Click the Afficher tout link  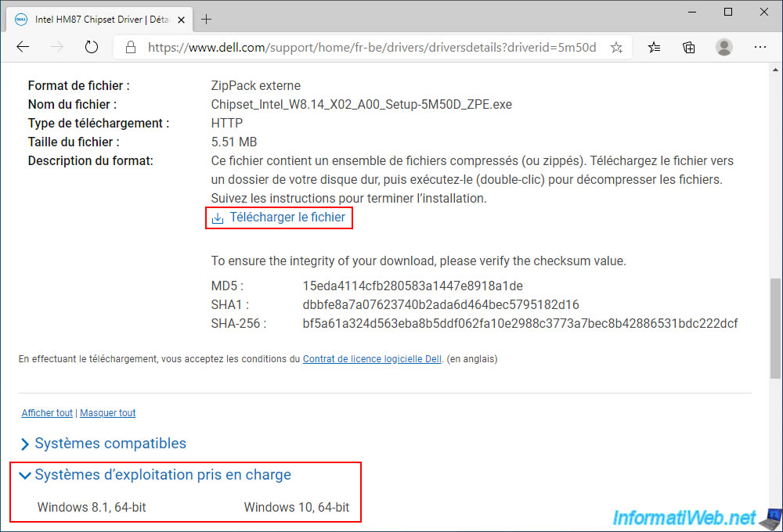47,413
